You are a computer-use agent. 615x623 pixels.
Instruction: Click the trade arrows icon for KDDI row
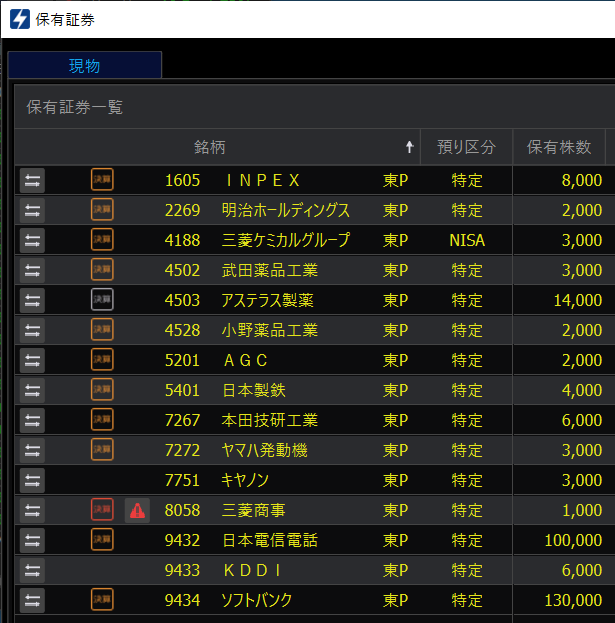pyautogui.click(x=32, y=570)
